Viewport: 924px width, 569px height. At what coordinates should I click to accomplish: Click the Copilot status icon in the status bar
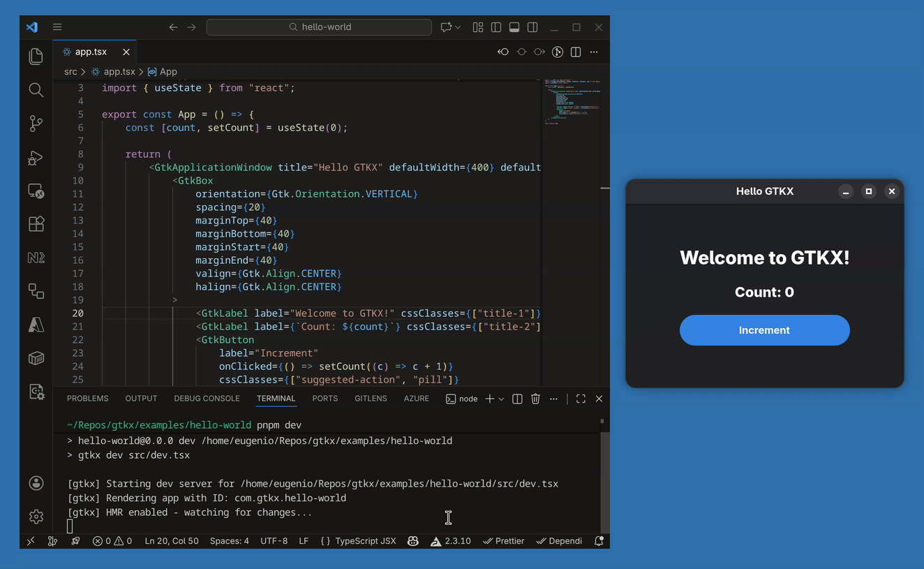(413, 541)
